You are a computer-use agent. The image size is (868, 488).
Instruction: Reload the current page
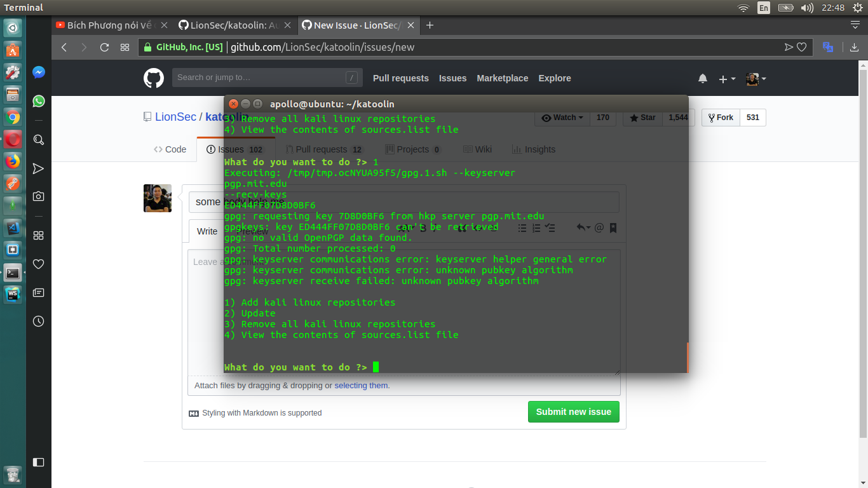104,46
